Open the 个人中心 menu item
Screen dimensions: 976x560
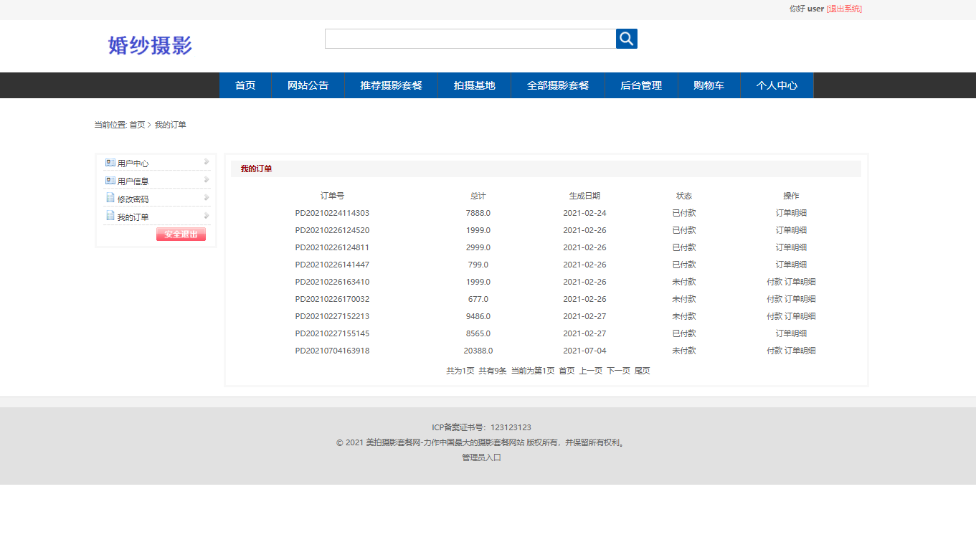(777, 85)
